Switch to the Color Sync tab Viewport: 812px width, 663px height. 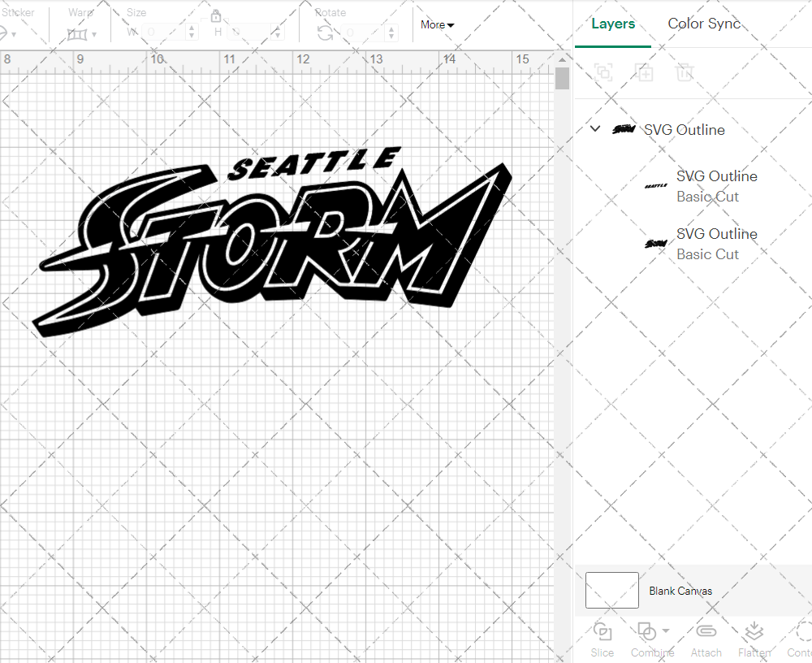(x=704, y=24)
